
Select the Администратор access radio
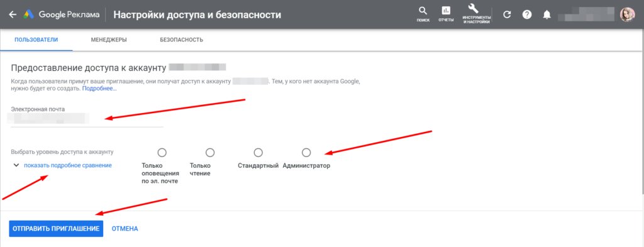coord(306,153)
